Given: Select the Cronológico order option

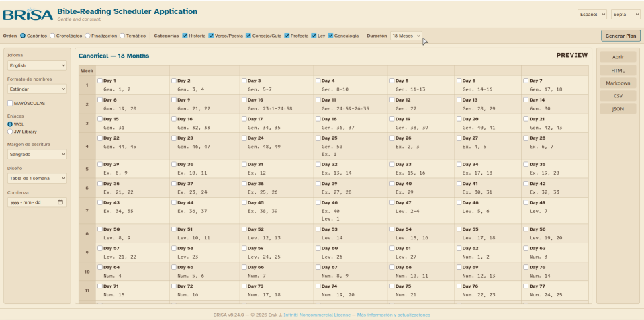Looking at the screenshot, I should pos(52,36).
